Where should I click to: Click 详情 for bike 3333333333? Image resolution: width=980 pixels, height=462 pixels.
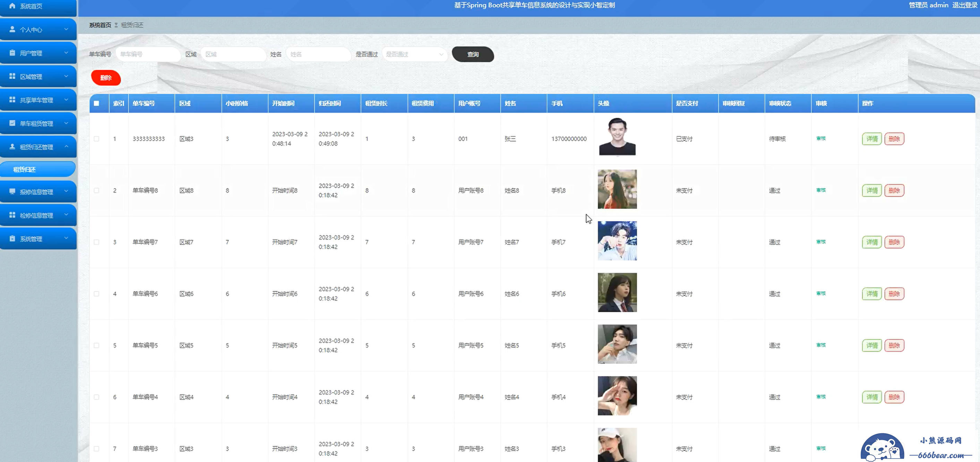872,138
